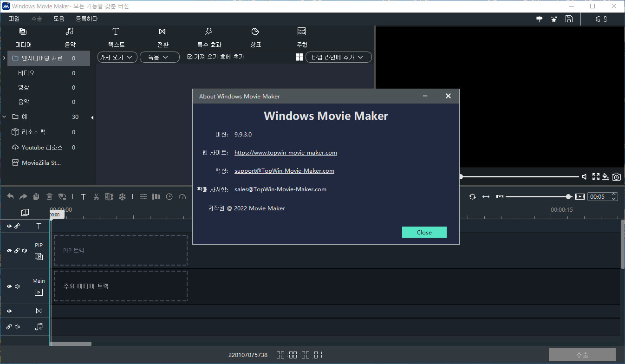Click the fit-to-width double arrow icon
Image resolution: width=625 pixels, height=364 pixels.
coord(486,196)
